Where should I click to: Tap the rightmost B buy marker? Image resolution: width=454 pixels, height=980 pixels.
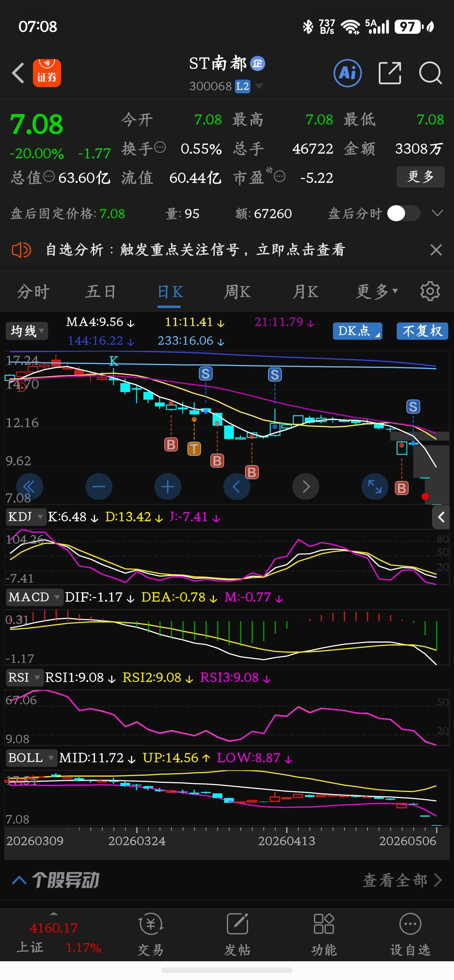tap(402, 488)
